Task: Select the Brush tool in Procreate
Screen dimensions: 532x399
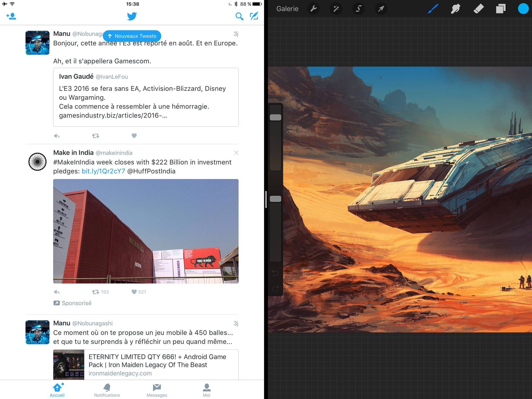Action: click(433, 9)
